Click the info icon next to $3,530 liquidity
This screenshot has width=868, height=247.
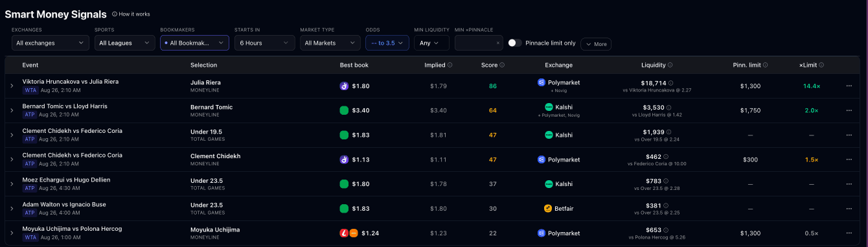(x=668, y=108)
